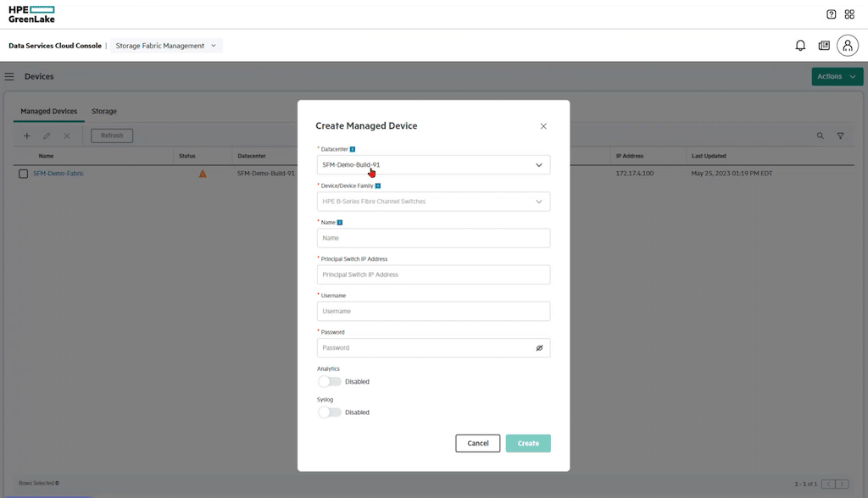Switch to the Managed Devices tab
The height and width of the screenshot is (498, 868).
pos(48,111)
